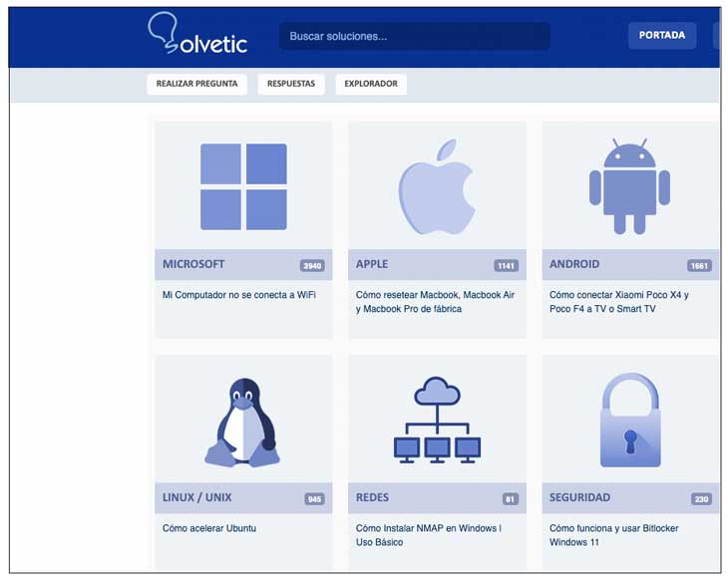Click the Seguridad padlock icon
728x580 pixels.
[x=630, y=420]
